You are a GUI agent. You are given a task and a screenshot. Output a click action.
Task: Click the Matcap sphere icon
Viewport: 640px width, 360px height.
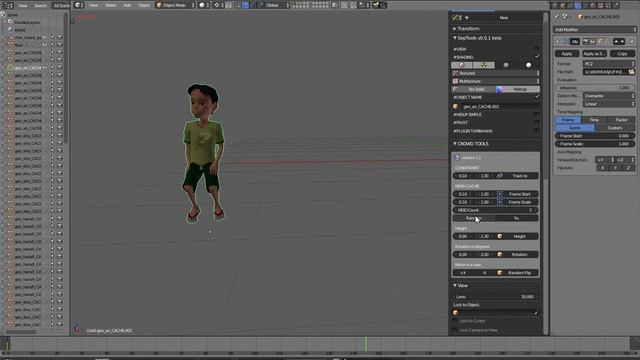coord(500,89)
